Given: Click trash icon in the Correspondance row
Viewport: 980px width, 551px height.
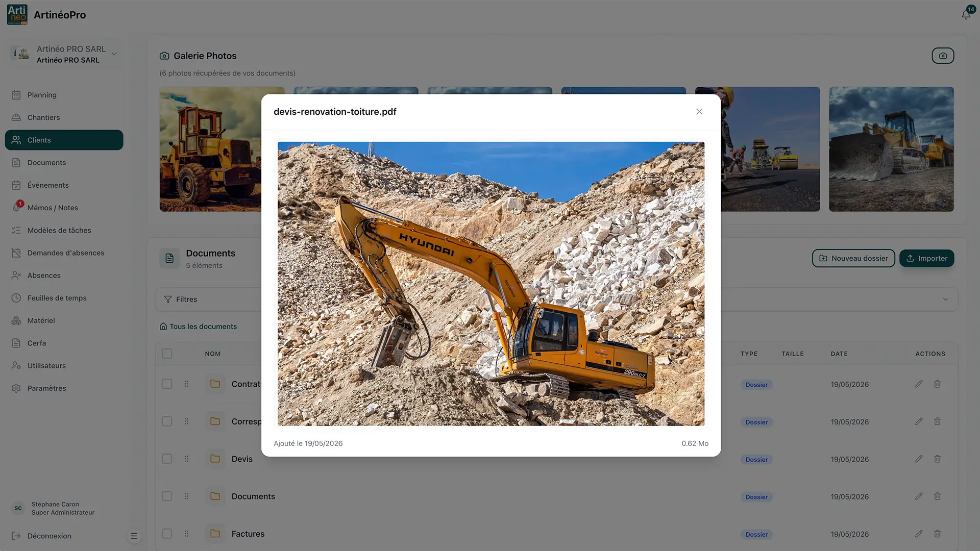Looking at the screenshot, I should pos(938,421).
